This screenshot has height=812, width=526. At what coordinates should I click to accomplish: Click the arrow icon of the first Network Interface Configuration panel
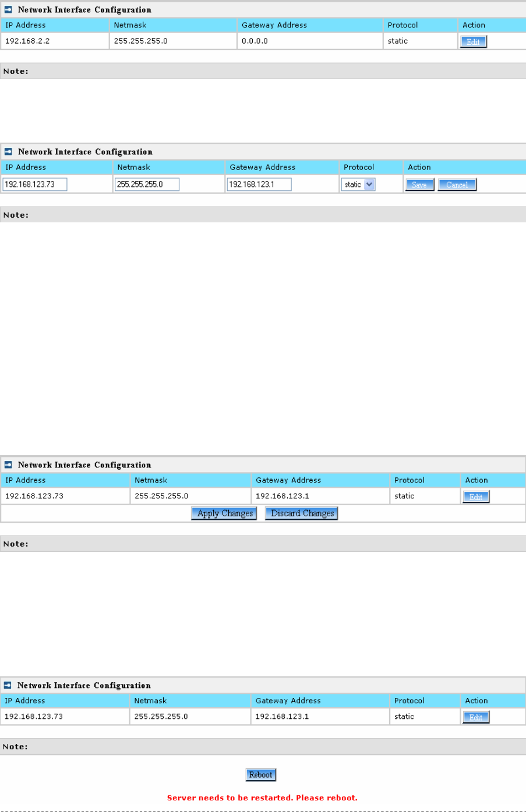[x=8, y=10]
